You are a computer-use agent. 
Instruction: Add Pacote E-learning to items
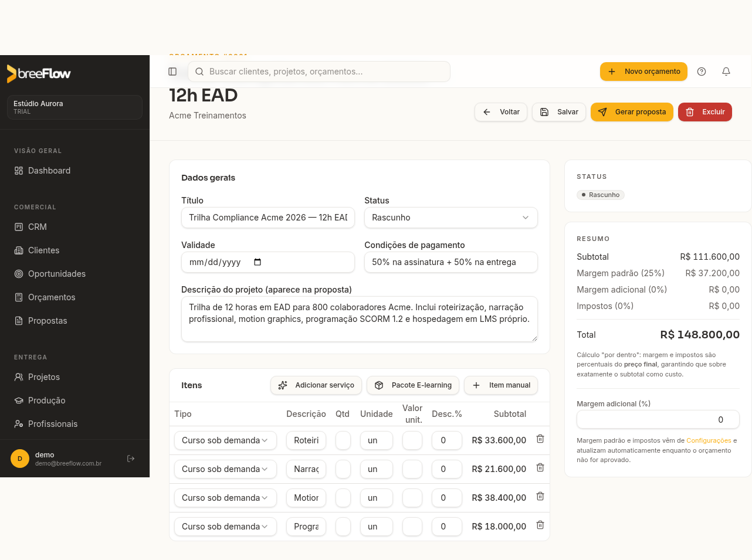(413, 385)
